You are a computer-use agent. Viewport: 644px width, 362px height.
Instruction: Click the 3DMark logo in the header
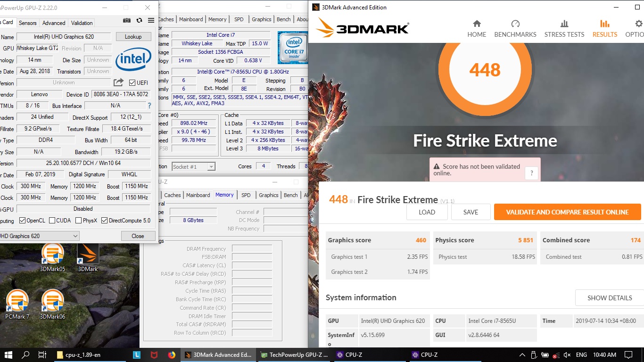coord(363,28)
